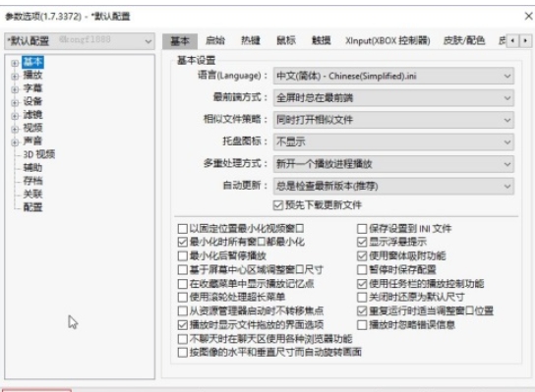Open the 最前端方式 dropdown

pos(393,98)
